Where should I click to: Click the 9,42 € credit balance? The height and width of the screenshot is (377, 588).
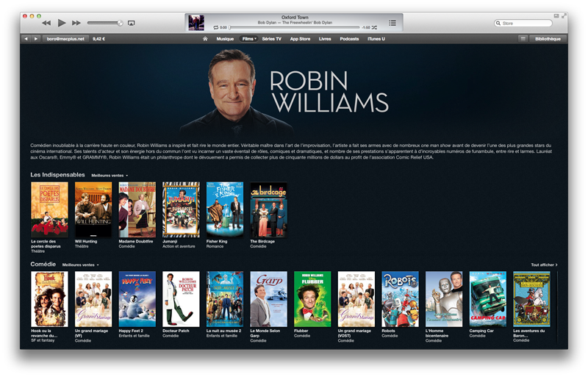[x=98, y=39]
